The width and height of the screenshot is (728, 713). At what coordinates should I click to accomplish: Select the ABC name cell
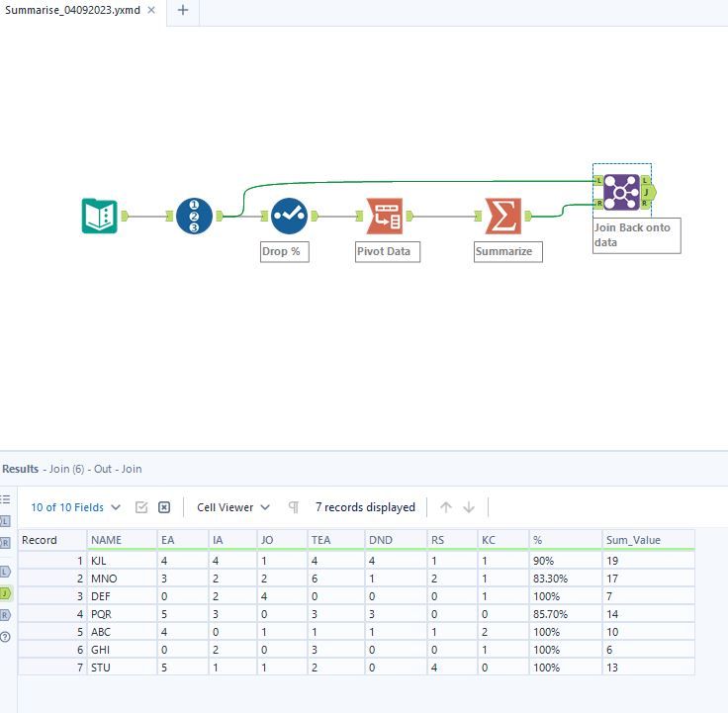(x=122, y=632)
